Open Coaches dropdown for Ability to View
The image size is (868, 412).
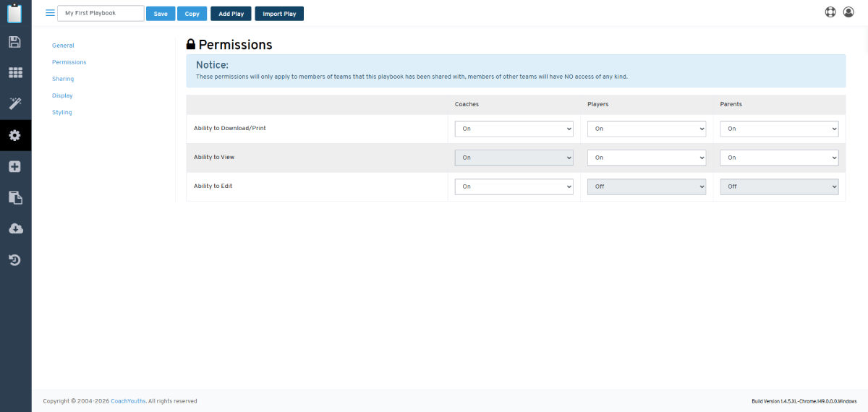point(514,158)
